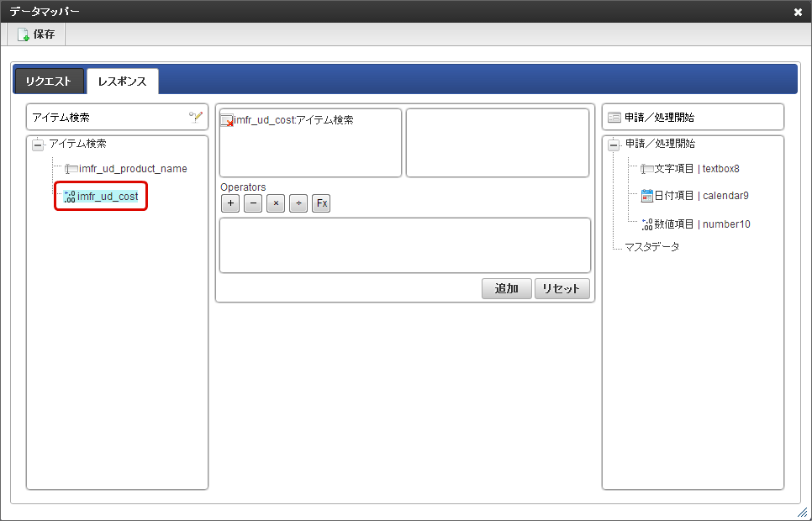Close the データマッパー dialog with X
The image size is (812, 521).
tap(798, 12)
